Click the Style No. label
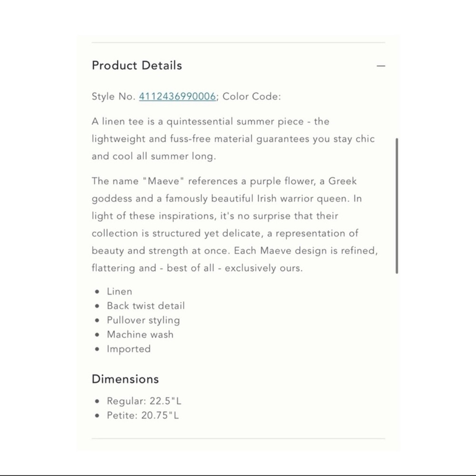 [x=114, y=97]
